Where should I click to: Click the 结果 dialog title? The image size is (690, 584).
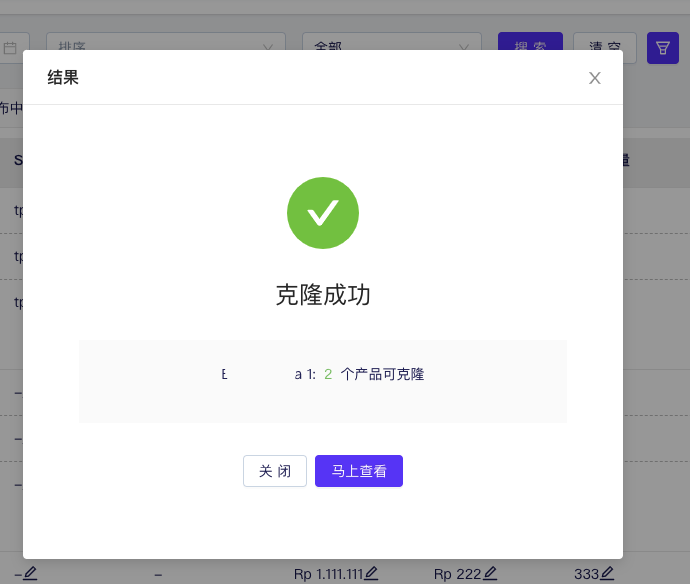[x=63, y=78]
